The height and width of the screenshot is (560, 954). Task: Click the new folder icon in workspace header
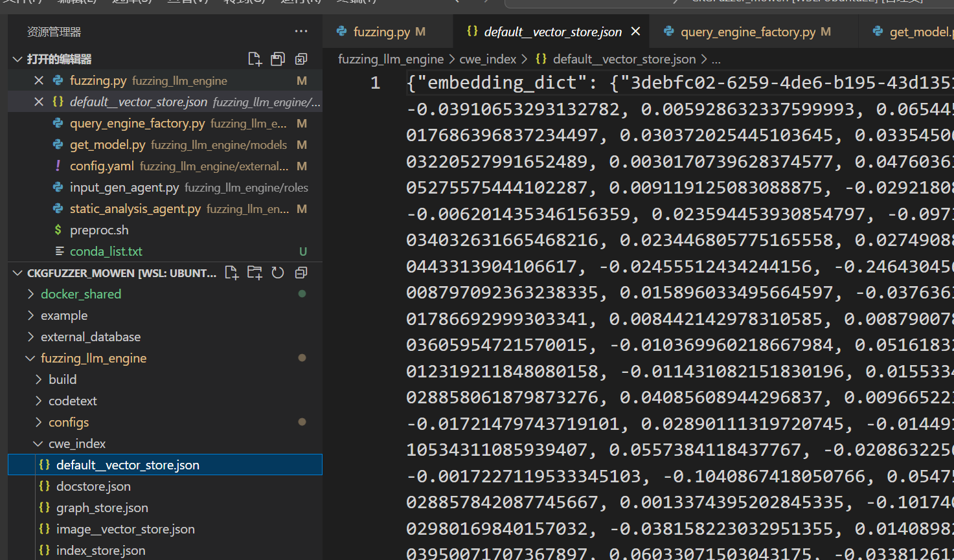255,273
